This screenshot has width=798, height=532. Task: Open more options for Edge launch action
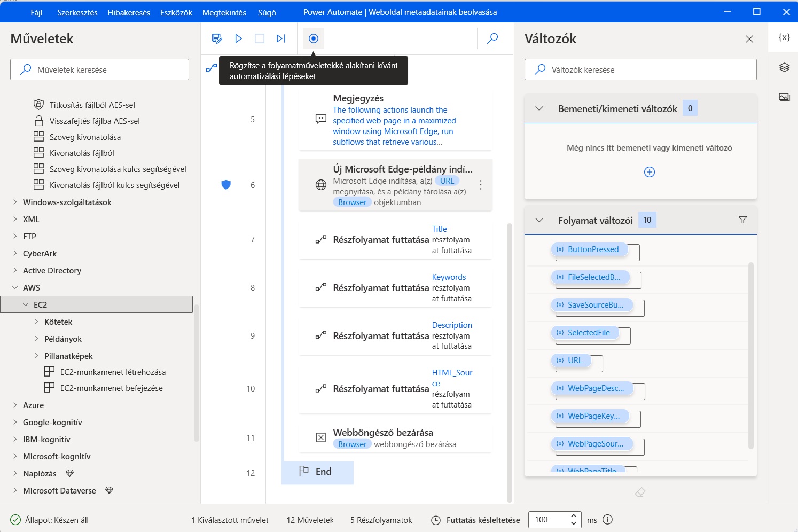click(481, 185)
